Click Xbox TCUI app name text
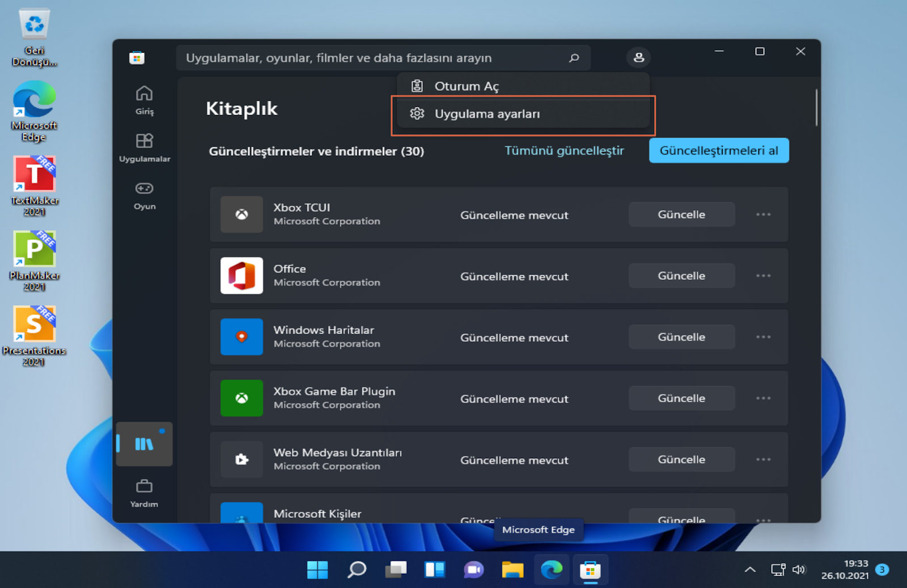The width and height of the screenshot is (907, 588). point(302,208)
